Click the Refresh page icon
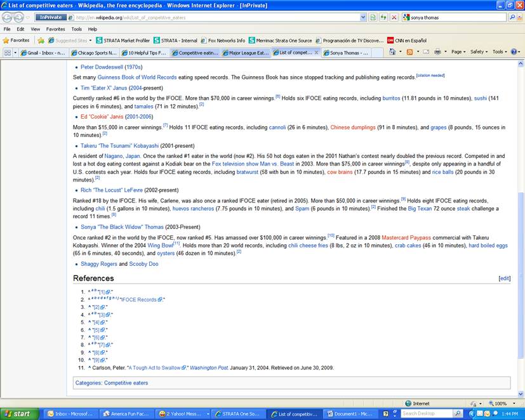The image size is (525, 420). tap(383, 18)
